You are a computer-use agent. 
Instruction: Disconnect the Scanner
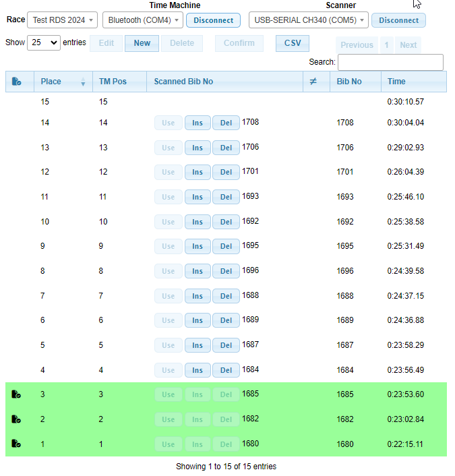tap(398, 20)
